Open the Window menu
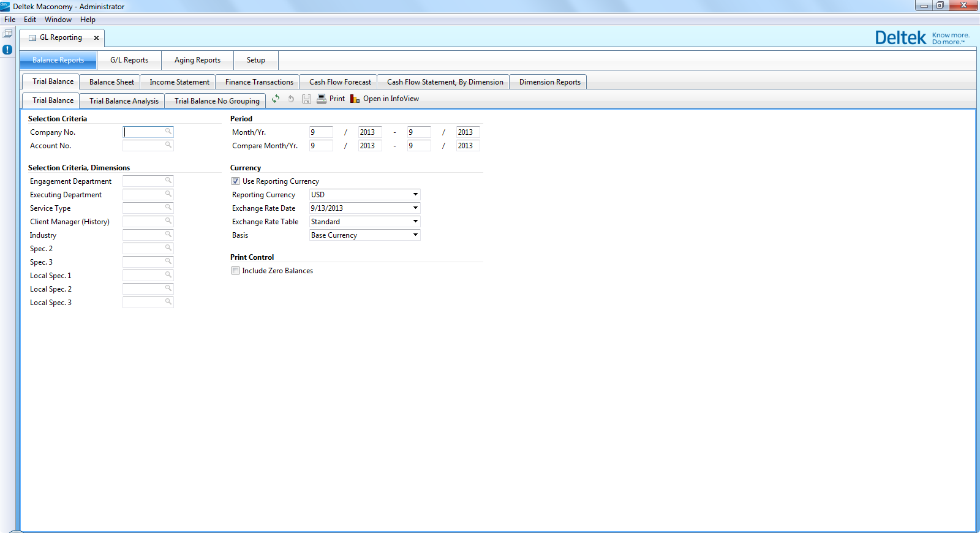This screenshot has height=533, width=980. pyautogui.click(x=58, y=20)
